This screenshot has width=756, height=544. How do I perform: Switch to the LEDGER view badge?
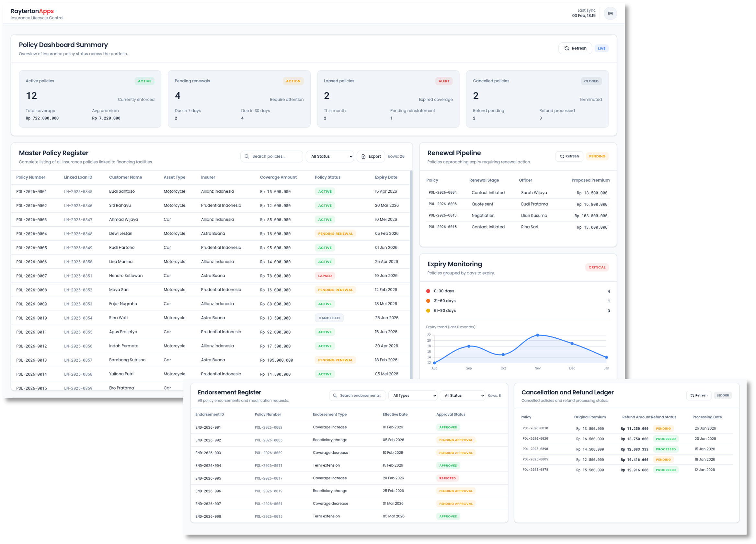point(723,395)
